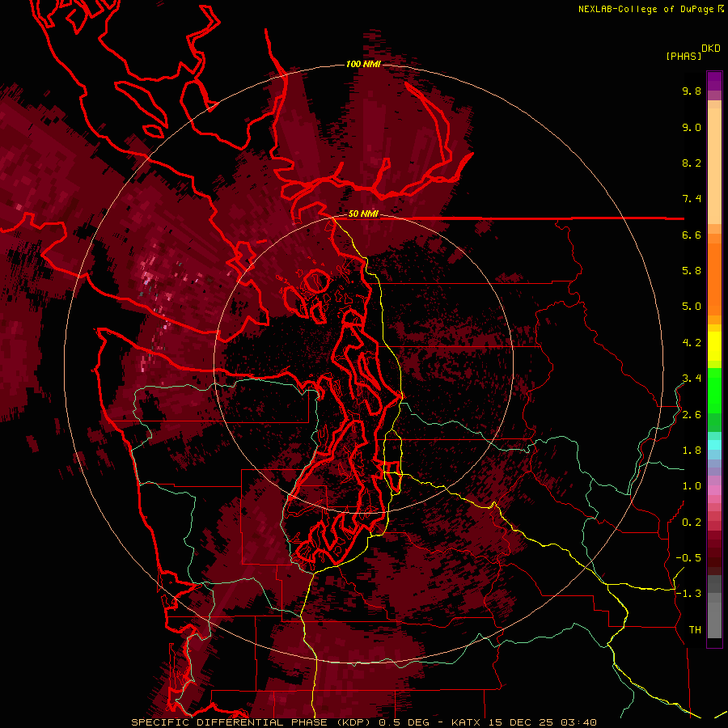Image resolution: width=728 pixels, height=728 pixels.
Task: Click the 7.4 value on the color scale
Action: pos(692,199)
